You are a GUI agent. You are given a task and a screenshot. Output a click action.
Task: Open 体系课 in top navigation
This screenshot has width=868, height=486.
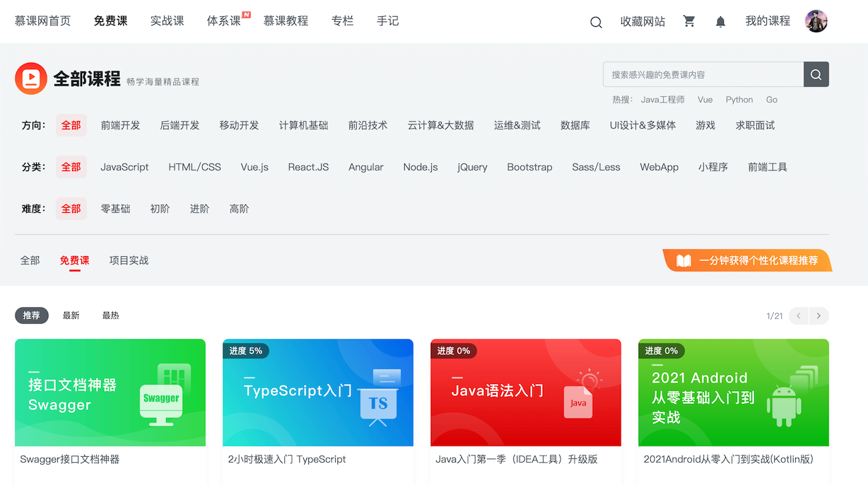(224, 21)
